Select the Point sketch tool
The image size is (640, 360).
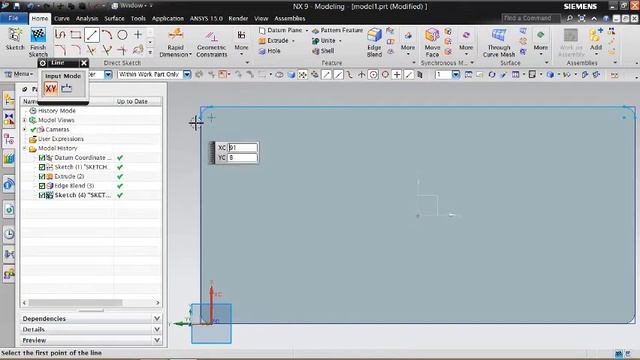click(x=138, y=35)
